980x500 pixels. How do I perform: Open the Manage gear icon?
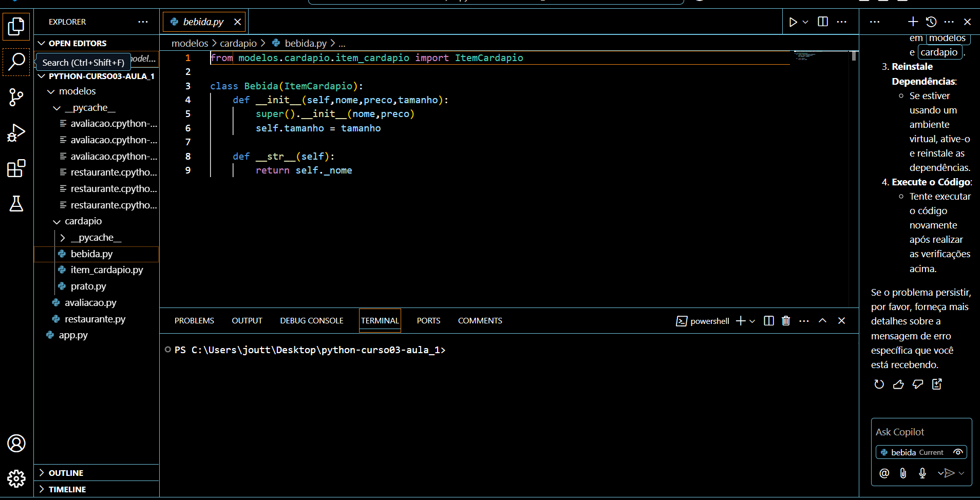[16, 478]
